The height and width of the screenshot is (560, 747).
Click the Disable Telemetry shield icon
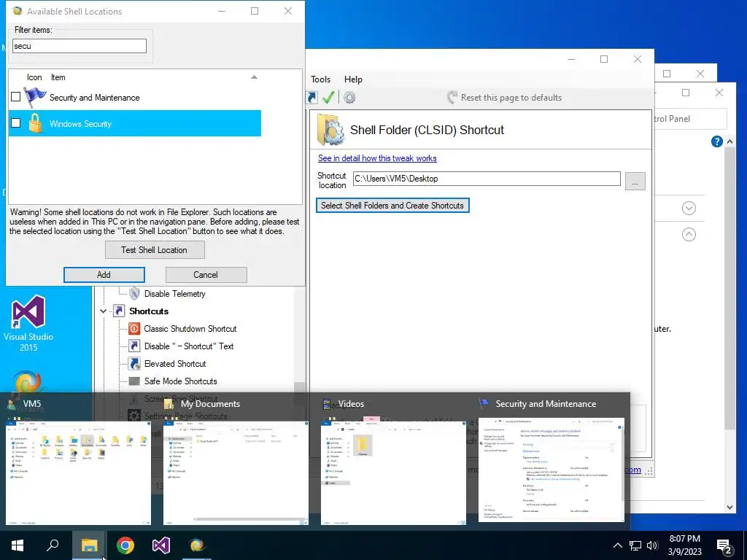click(134, 293)
